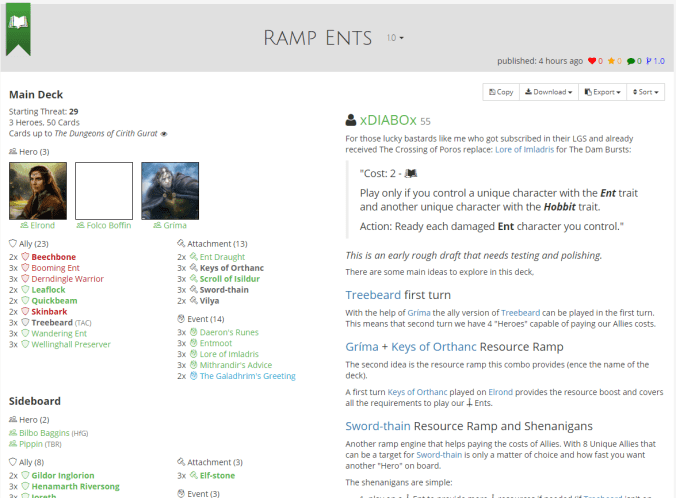Viewport: 676px width, 498px height.
Task: Click the Ally (23) section shield icon
Action: point(13,244)
